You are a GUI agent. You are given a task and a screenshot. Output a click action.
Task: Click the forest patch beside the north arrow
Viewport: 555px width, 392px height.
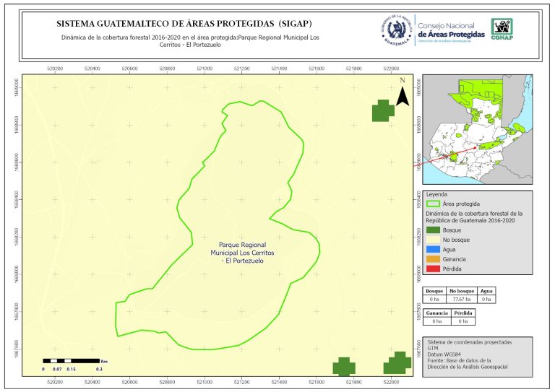(x=383, y=110)
